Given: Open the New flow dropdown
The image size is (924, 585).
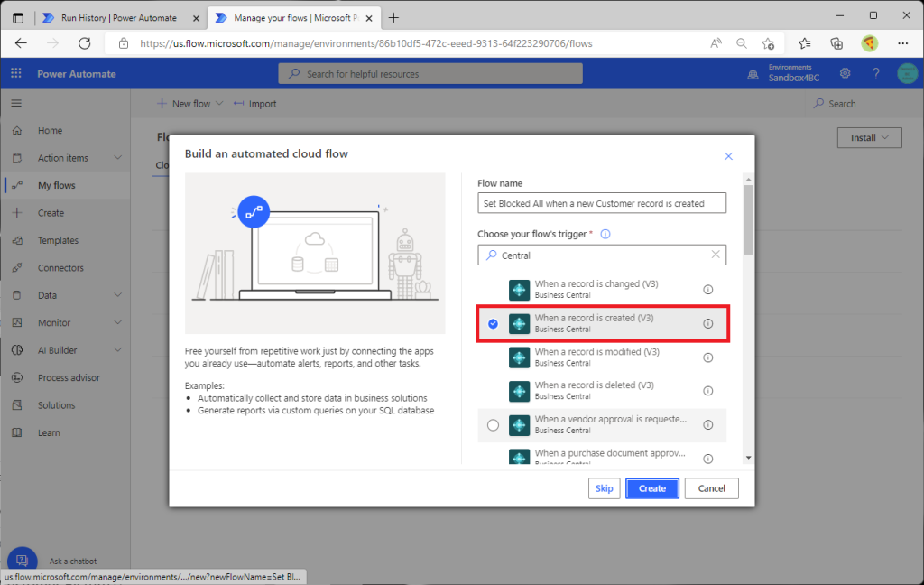Looking at the screenshot, I should [x=190, y=103].
